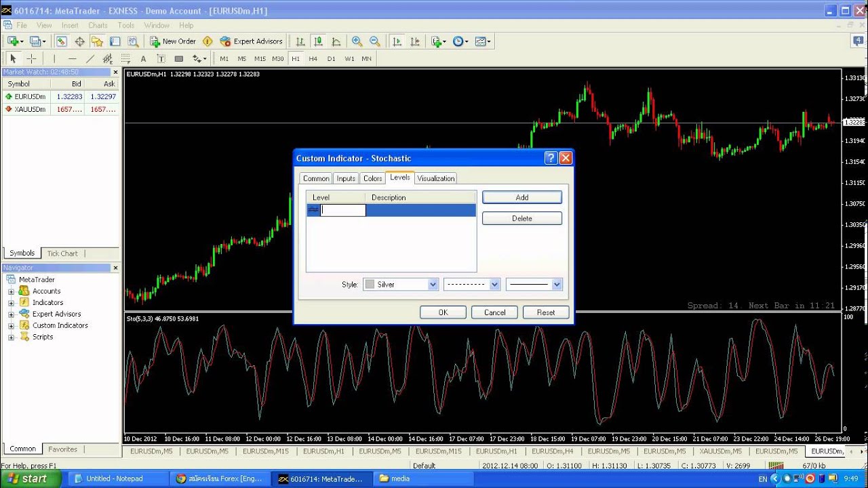Open the Tools menu
The height and width of the screenshot is (488, 868).
(x=126, y=25)
